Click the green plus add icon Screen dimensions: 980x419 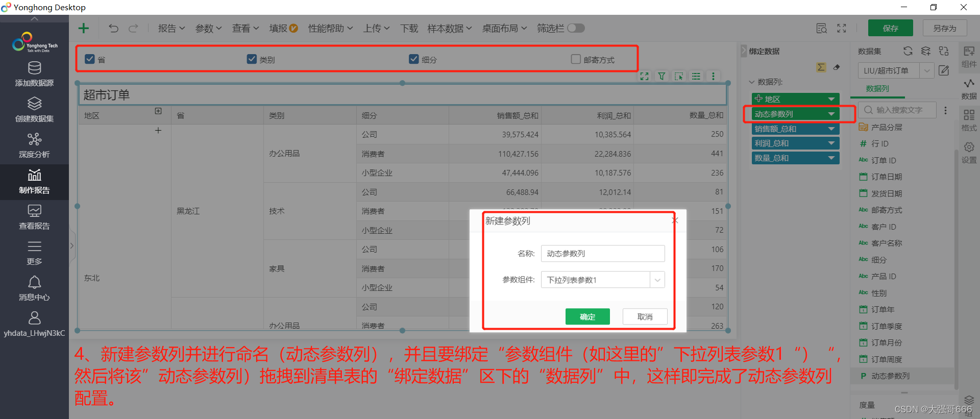click(x=83, y=28)
